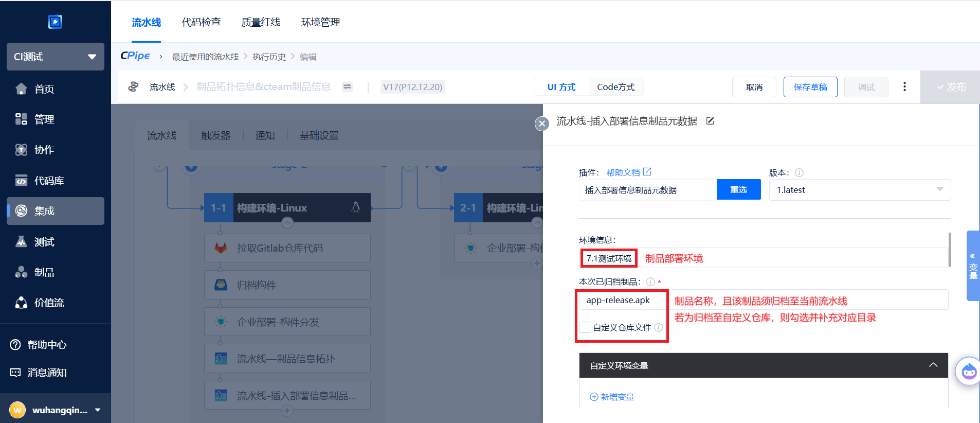Open the three-dot more options menu
Screen dimensions: 980x423
click(904, 87)
